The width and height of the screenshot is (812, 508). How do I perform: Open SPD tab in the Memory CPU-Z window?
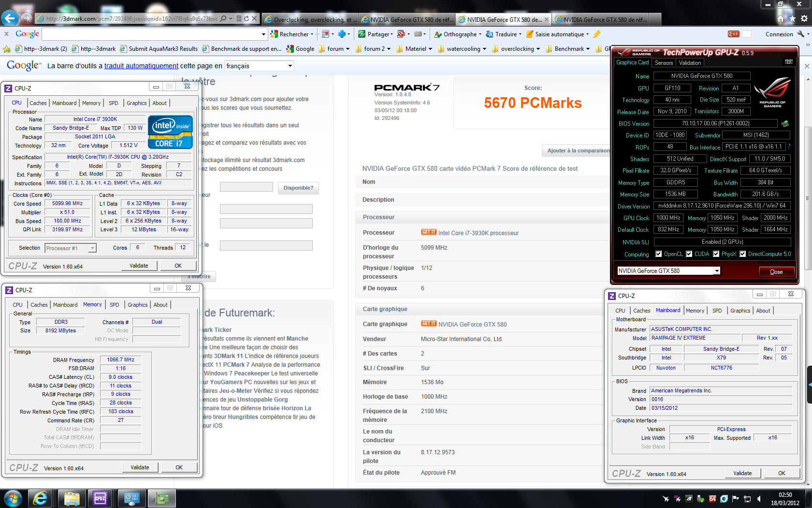(x=114, y=305)
